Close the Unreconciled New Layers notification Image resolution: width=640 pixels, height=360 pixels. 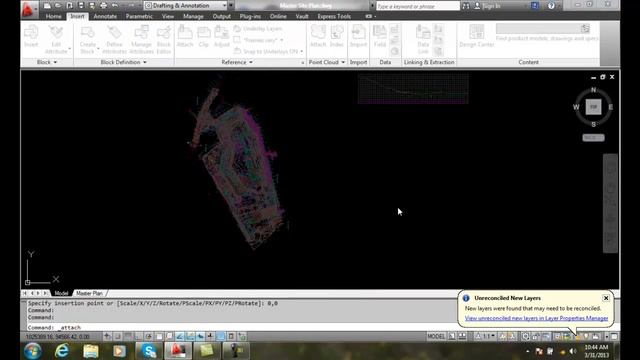click(x=606, y=298)
